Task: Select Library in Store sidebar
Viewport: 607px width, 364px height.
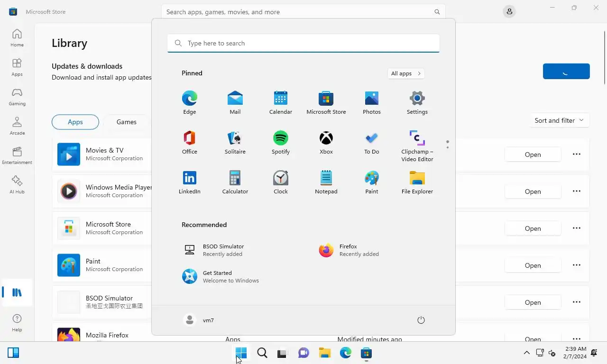Action: tap(17, 292)
